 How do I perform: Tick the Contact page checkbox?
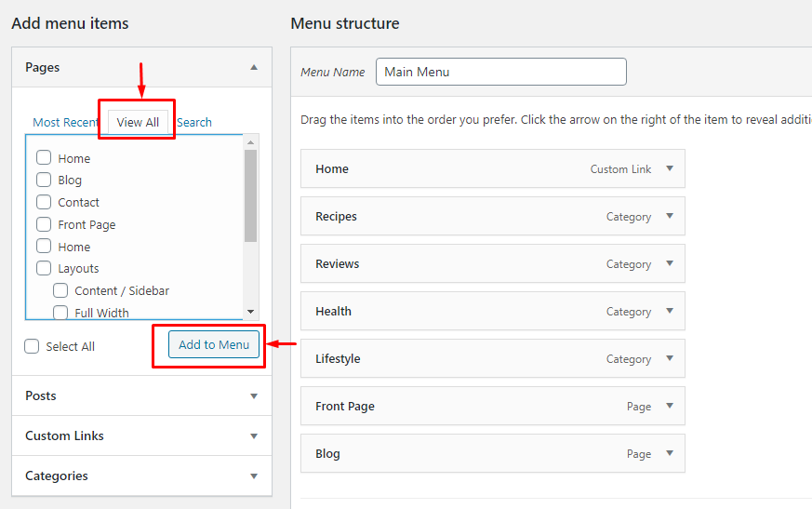(44, 202)
